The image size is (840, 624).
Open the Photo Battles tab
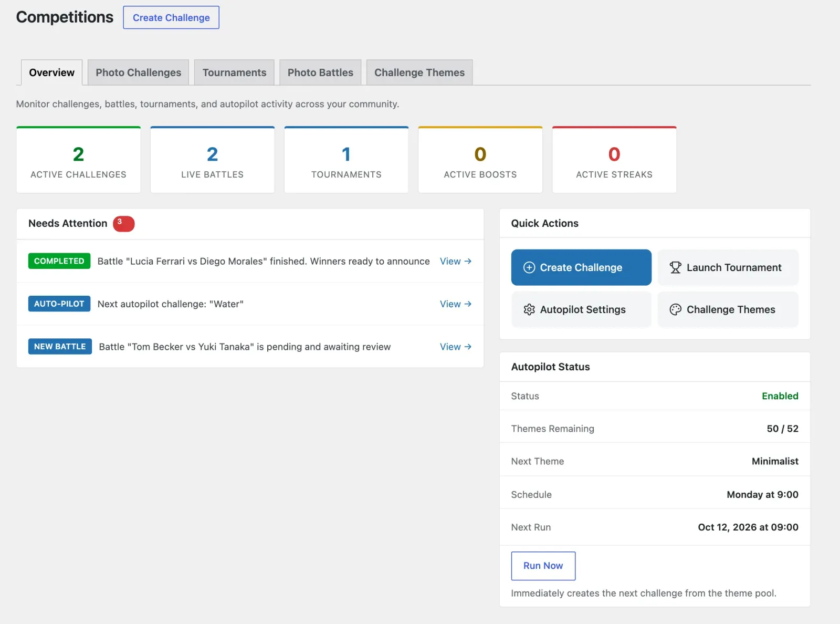point(320,72)
